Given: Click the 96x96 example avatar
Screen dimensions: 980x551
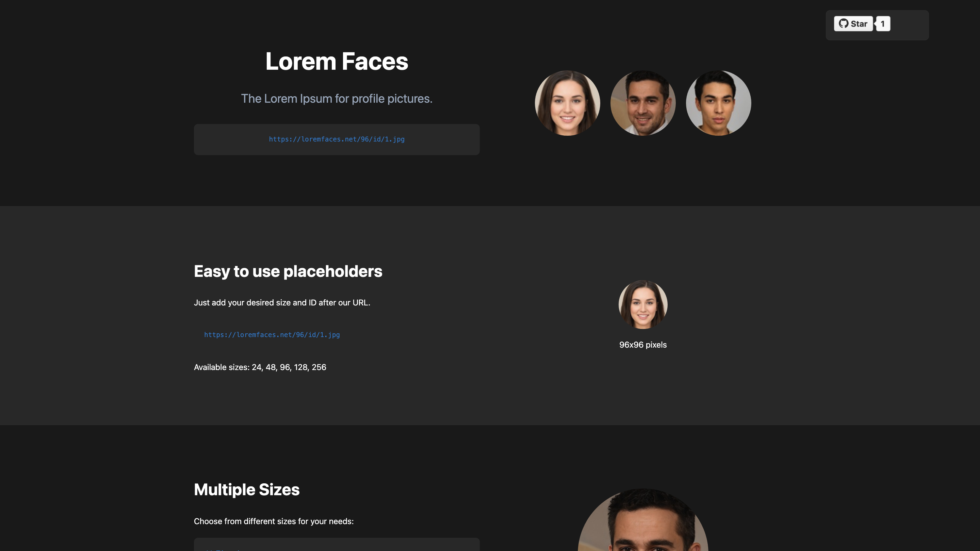Looking at the screenshot, I should pyautogui.click(x=643, y=304).
